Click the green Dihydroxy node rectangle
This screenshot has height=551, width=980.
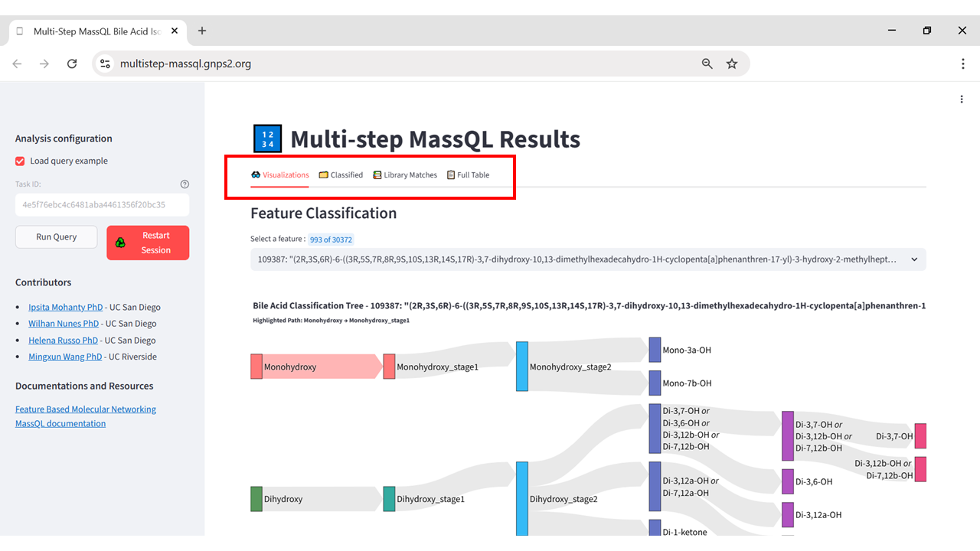coord(256,499)
